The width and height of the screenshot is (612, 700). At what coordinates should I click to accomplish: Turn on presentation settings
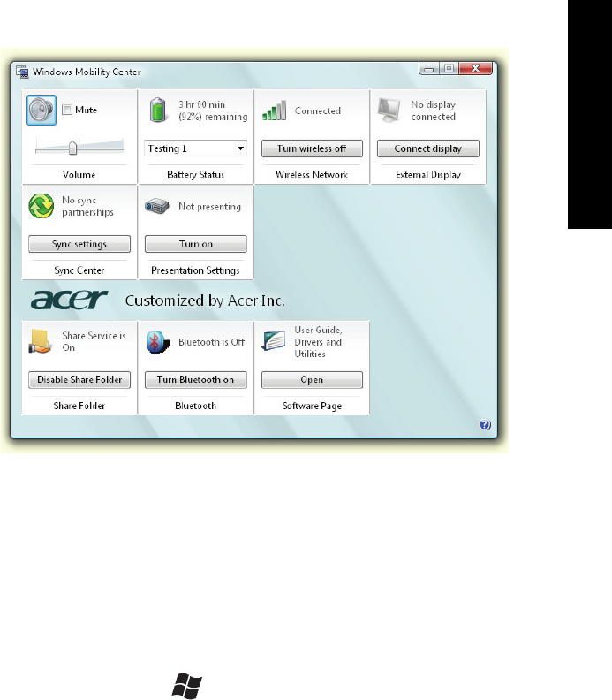[196, 244]
